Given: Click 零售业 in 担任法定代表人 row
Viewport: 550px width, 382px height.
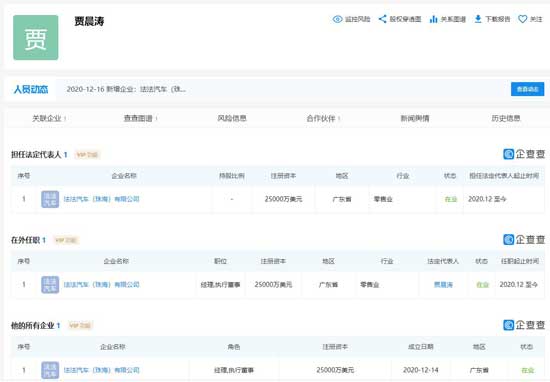Looking at the screenshot, I should click(x=383, y=199).
